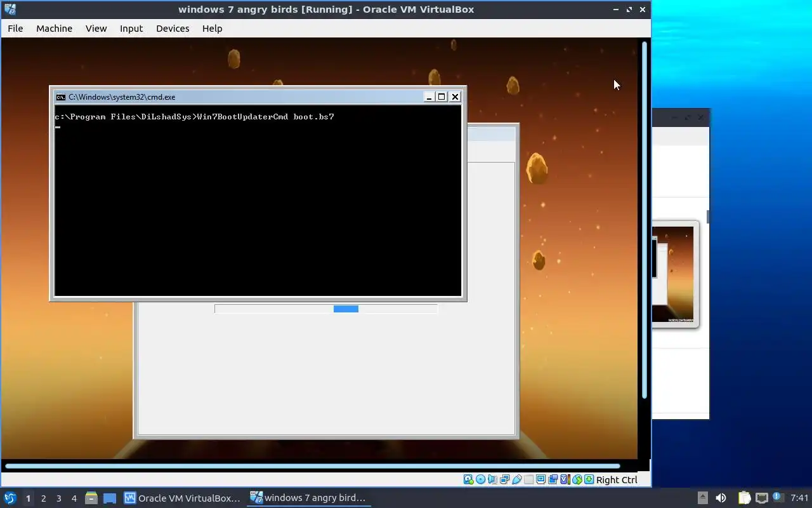Open the Input menu
Image resolution: width=812 pixels, height=508 pixels.
[x=131, y=29]
